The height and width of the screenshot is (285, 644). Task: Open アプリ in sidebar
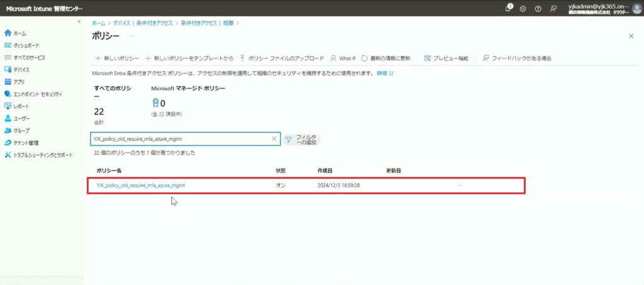(14, 82)
